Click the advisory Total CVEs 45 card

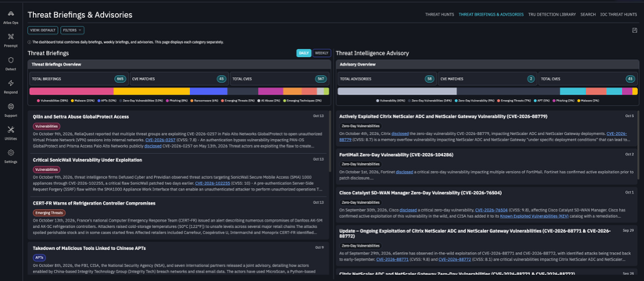pyautogui.click(x=588, y=79)
